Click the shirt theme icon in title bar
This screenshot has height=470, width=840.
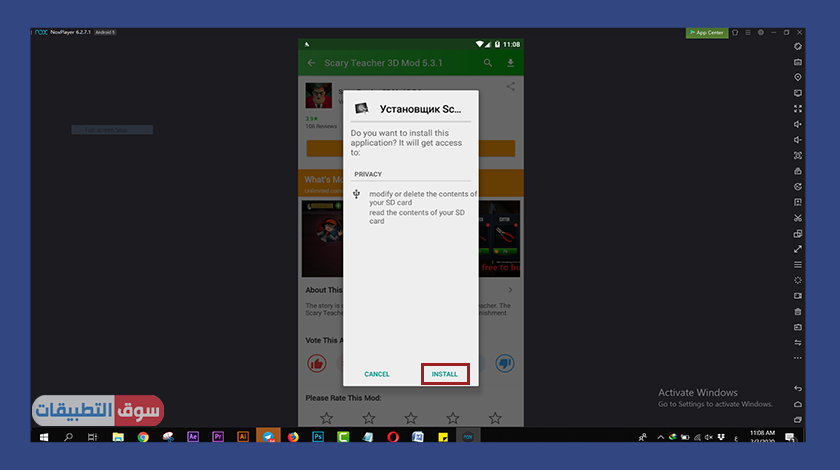(x=735, y=33)
